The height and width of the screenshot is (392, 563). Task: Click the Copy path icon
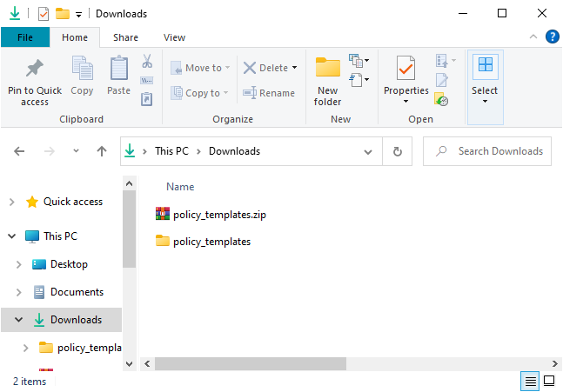[x=147, y=80]
